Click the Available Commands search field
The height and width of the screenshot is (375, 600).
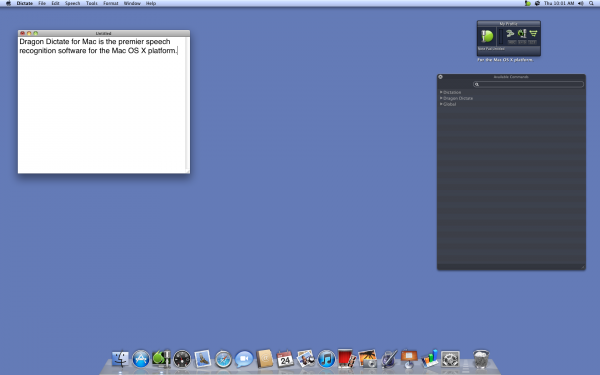tap(528, 84)
